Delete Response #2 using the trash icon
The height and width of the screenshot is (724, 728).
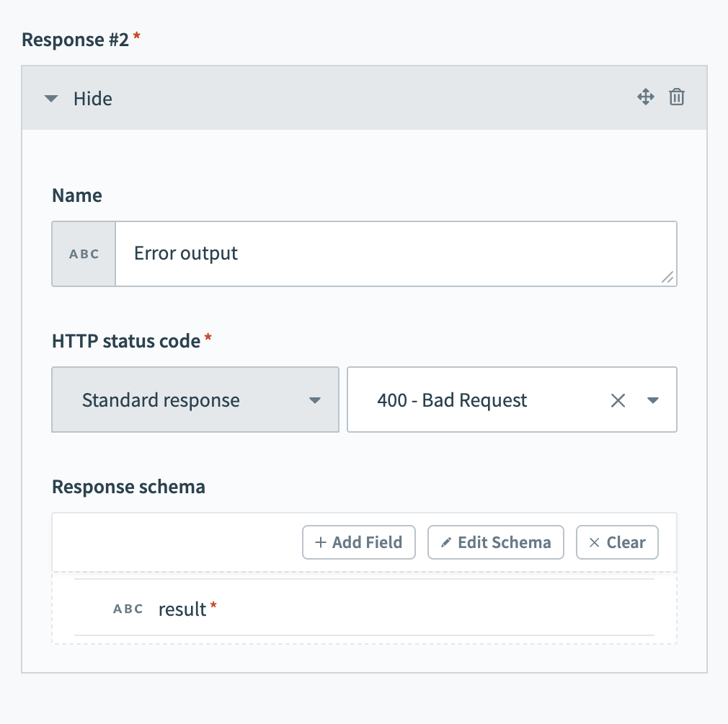coord(676,97)
